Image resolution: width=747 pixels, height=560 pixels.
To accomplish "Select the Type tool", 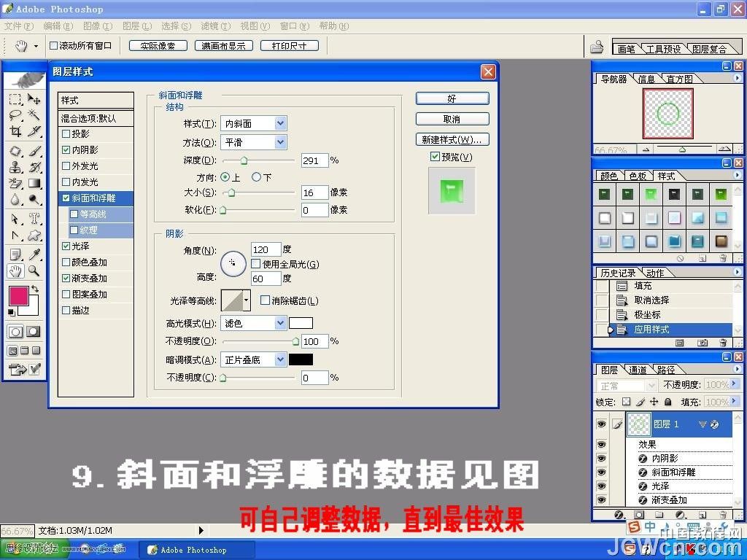I will click(34, 219).
